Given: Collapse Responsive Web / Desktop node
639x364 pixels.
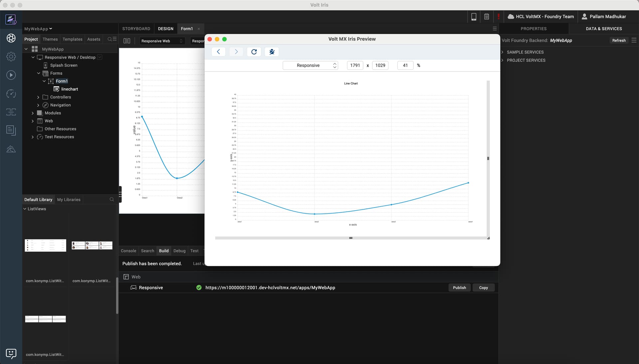Looking at the screenshot, I should click(33, 57).
